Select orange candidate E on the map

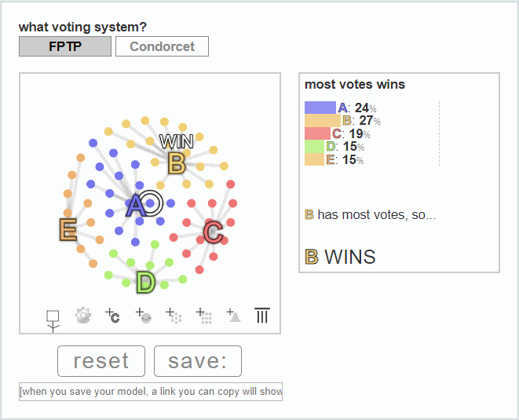click(x=68, y=229)
